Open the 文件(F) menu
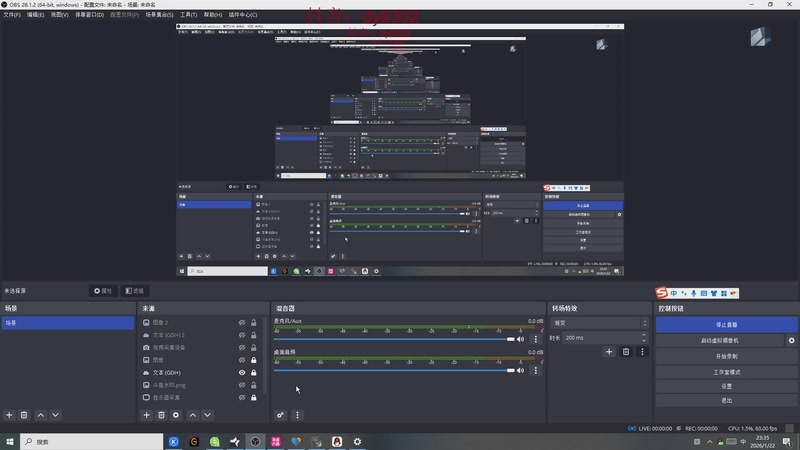The image size is (800, 450). [12, 15]
